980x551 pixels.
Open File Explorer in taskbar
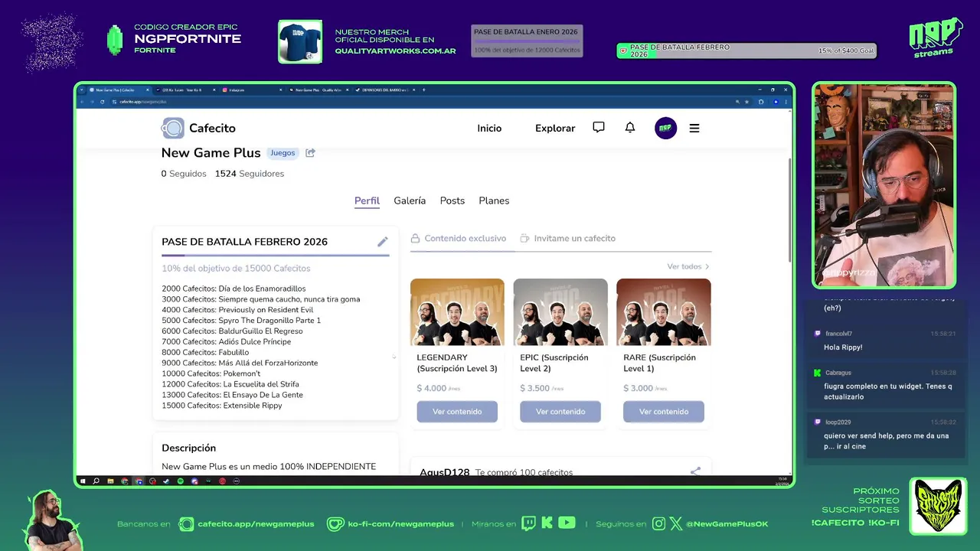[x=110, y=481]
